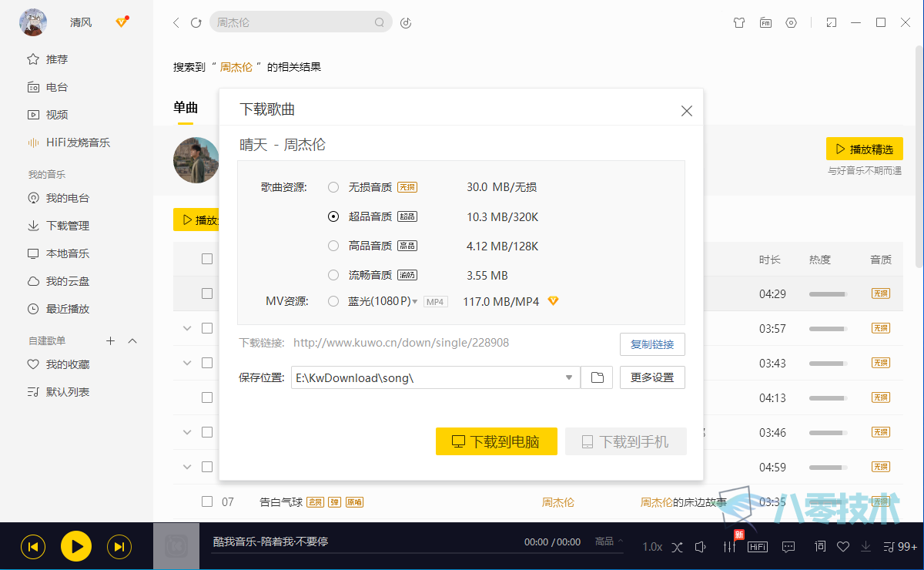Open the skin (T-shirt) icon
The image size is (924, 570).
[x=739, y=22]
